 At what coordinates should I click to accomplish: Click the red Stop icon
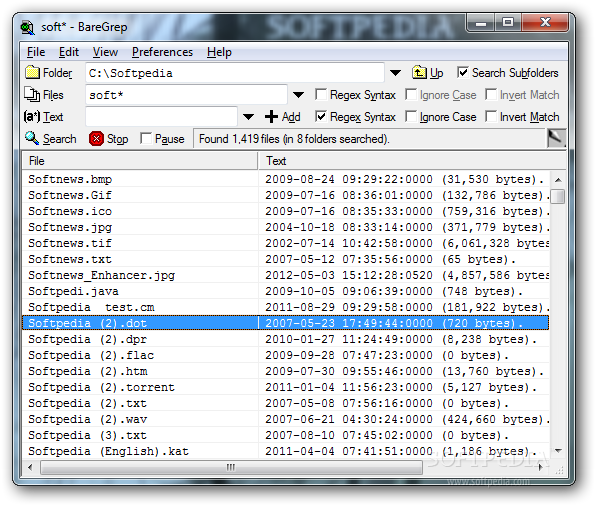96,139
